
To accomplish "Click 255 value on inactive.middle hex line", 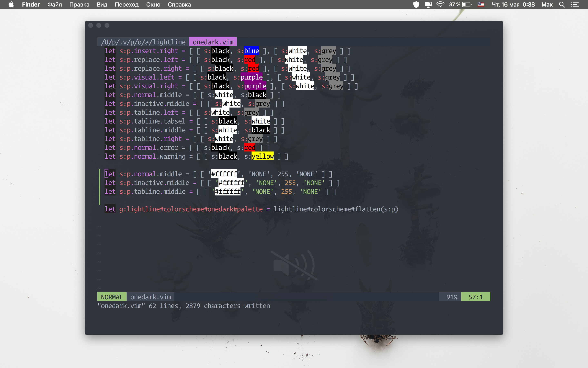I will point(290,183).
